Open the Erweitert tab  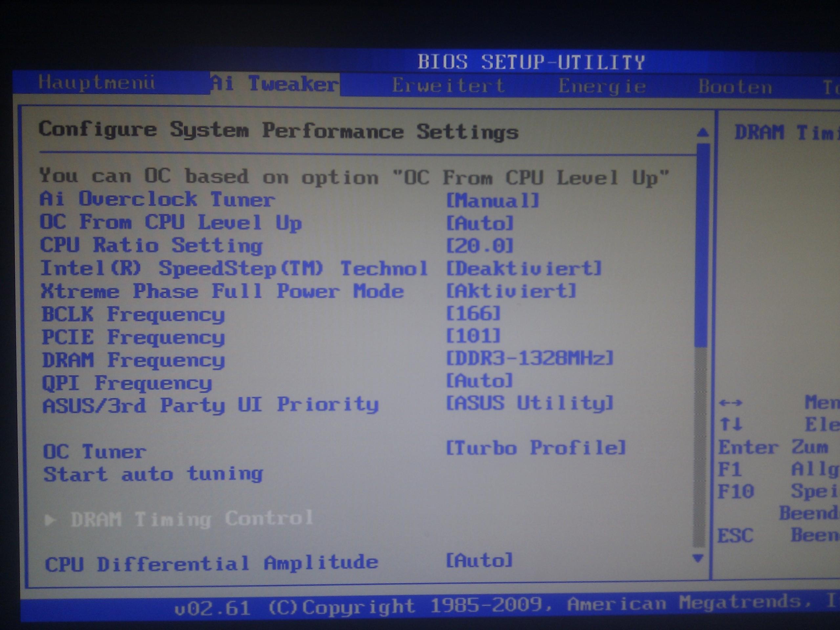click(448, 85)
